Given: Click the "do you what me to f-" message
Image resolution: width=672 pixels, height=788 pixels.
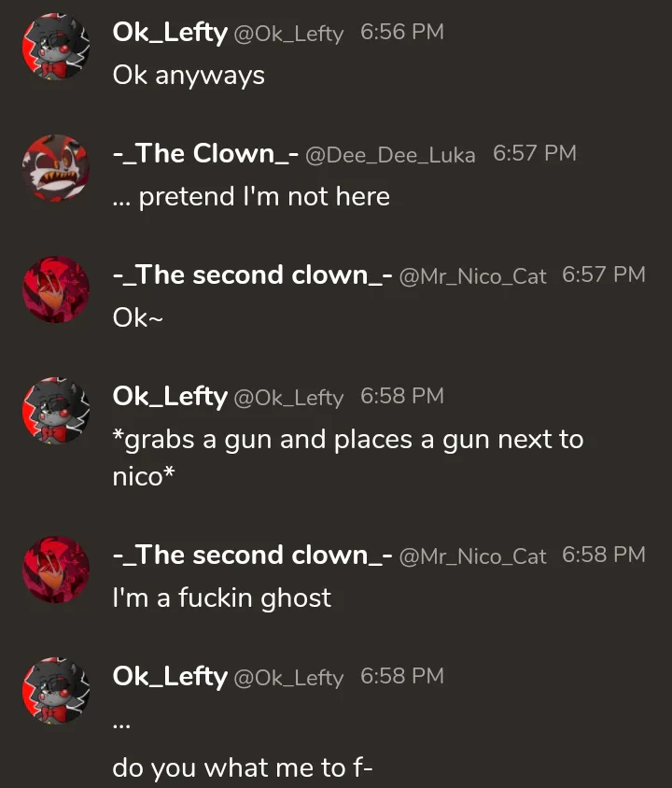Looking at the screenshot, I should 243,767.
